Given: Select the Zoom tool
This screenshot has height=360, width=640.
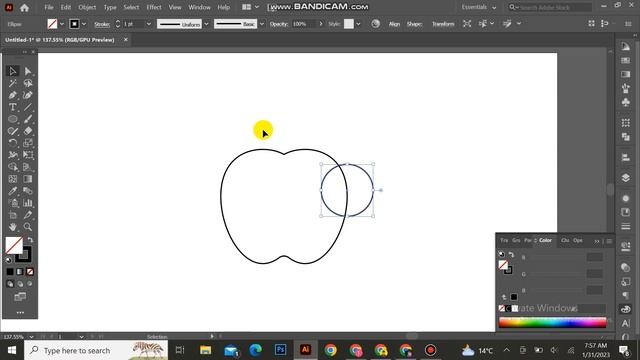Looking at the screenshot, I should coord(28,227).
